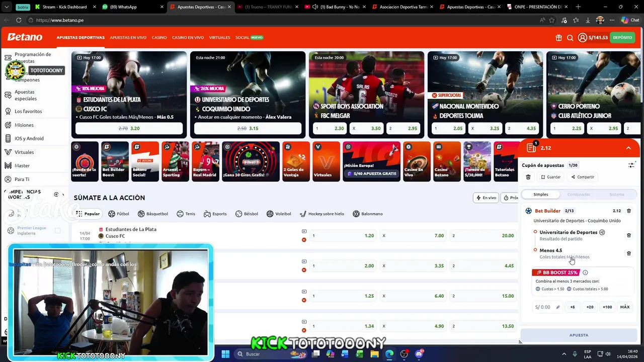The width and height of the screenshot is (644, 362).
Task: Open the search magnifier in Betano header
Action: [570, 38]
